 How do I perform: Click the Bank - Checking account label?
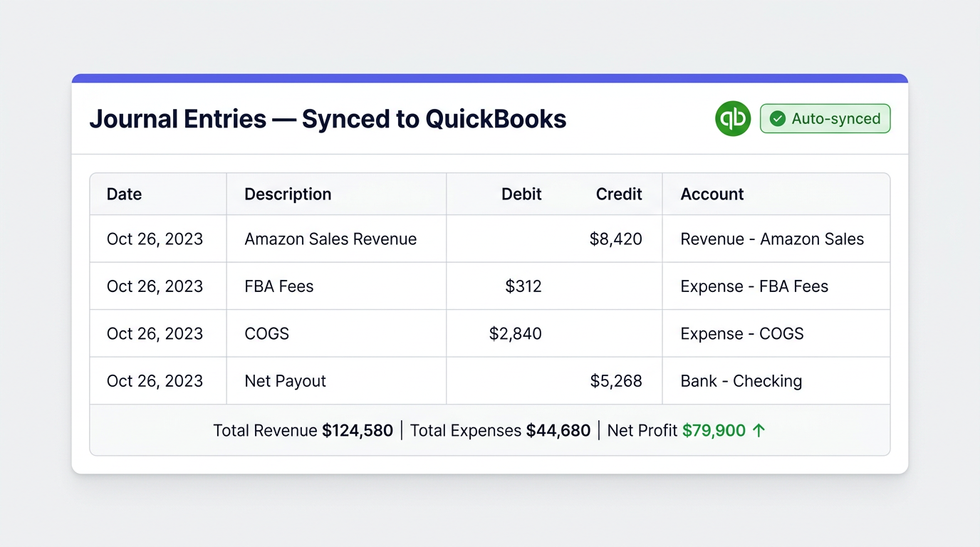pyautogui.click(x=741, y=380)
